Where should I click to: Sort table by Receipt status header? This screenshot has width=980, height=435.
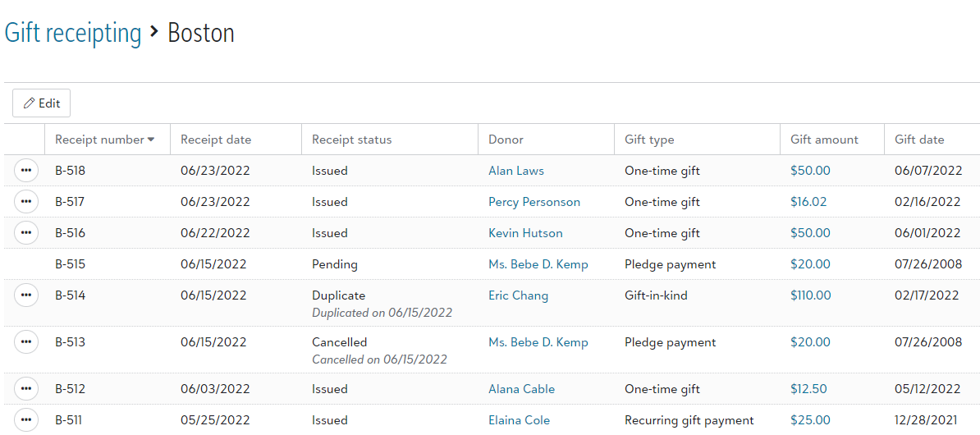point(352,140)
